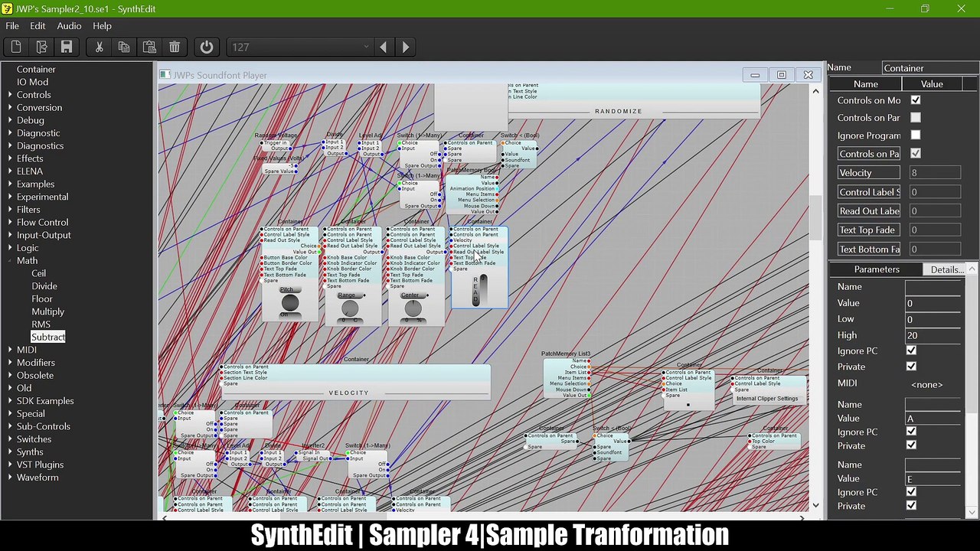
Task: Delete selection with the trash icon
Action: coord(175,47)
